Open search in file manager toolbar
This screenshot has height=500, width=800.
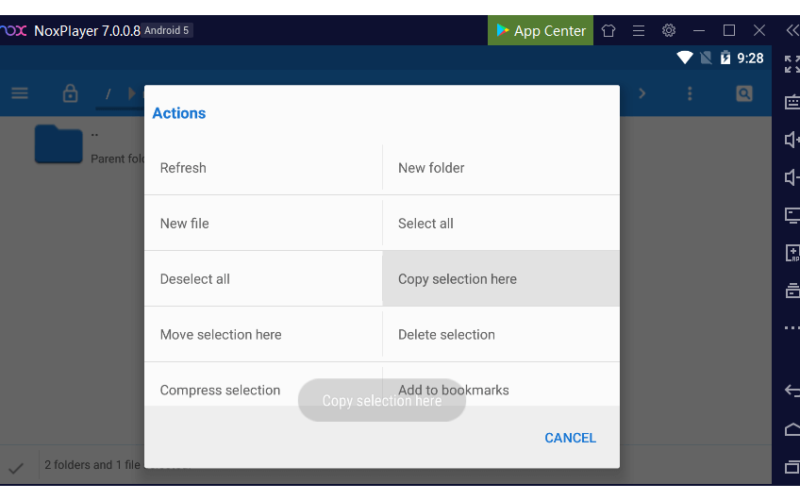point(744,93)
